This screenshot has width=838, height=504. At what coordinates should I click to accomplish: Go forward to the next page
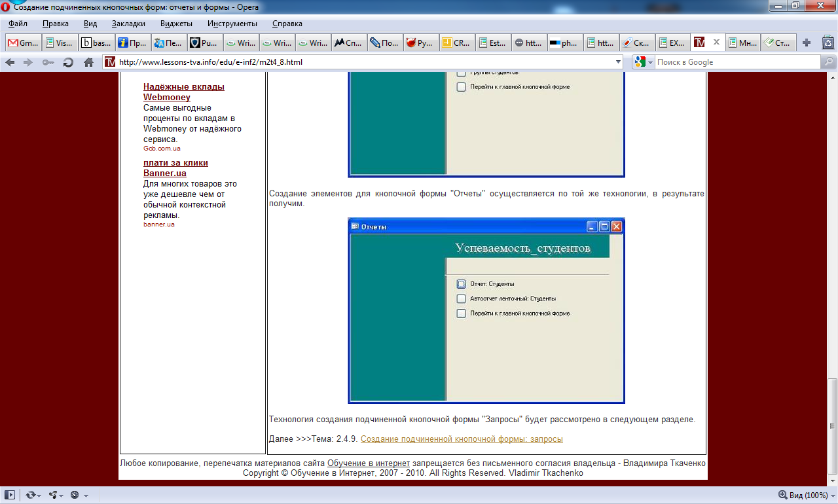[x=28, y=62]
